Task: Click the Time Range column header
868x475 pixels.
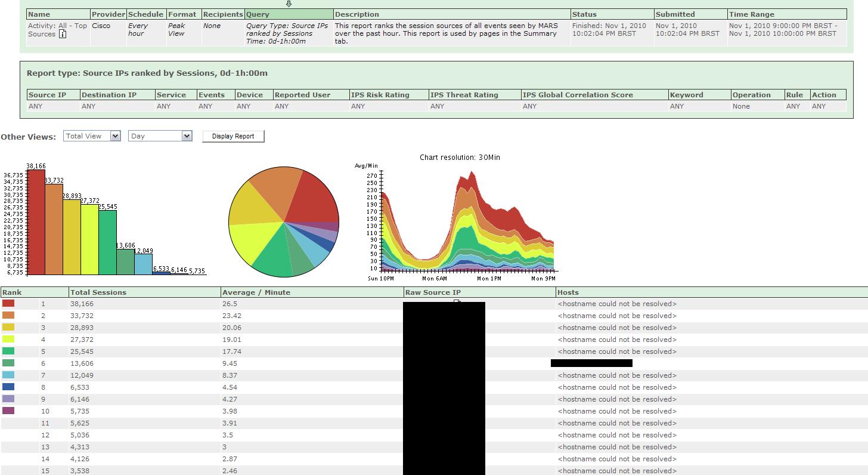Action: [x=787, y=14]
